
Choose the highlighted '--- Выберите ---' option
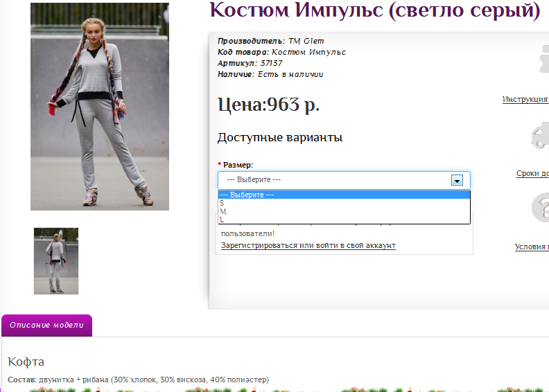click(344, 195)
